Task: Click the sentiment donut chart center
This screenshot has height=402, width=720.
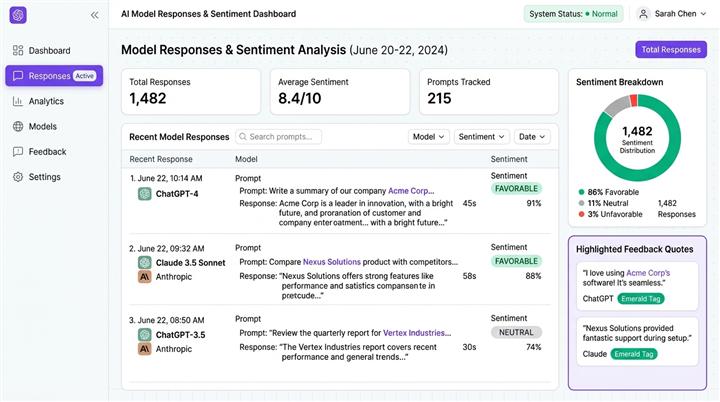Action: (637, 138)
